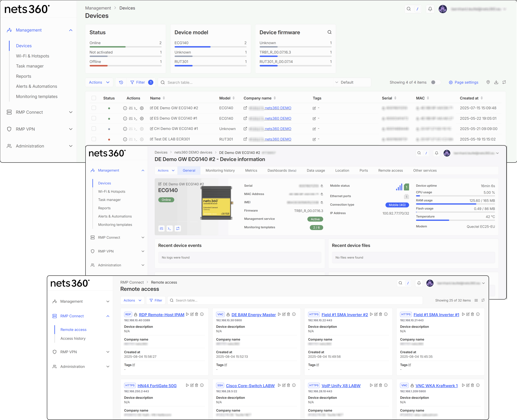The image size is (517, 420).
Task: Open info icon for DE Demo GW ECG140 #2
Action: pyautogui.click(x=125, y=108)
